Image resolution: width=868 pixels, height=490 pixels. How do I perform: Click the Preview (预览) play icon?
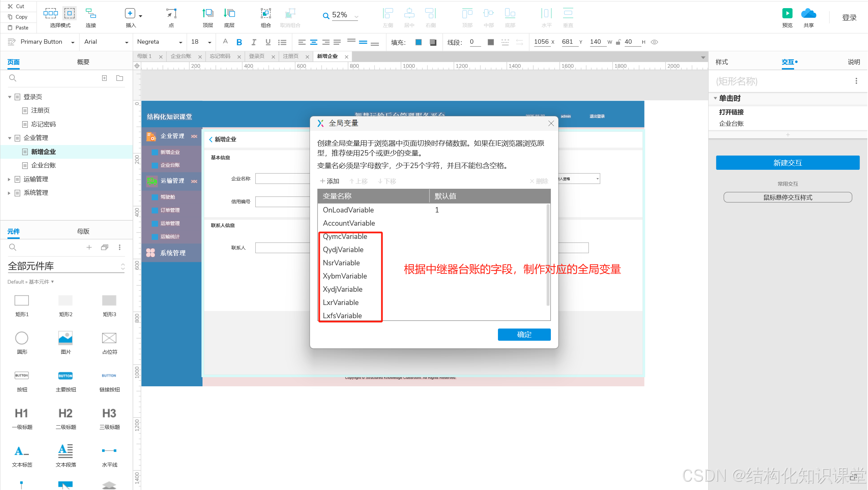787,14
